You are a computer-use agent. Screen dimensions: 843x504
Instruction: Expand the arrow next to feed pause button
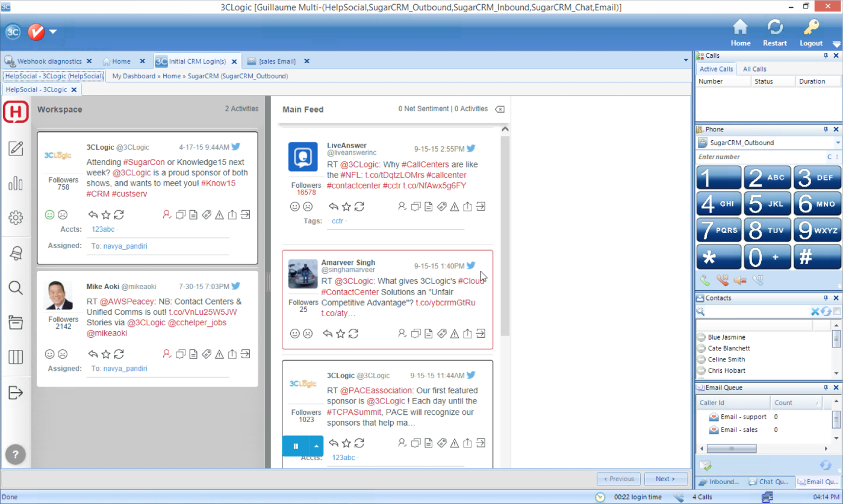tap(317, 446)
